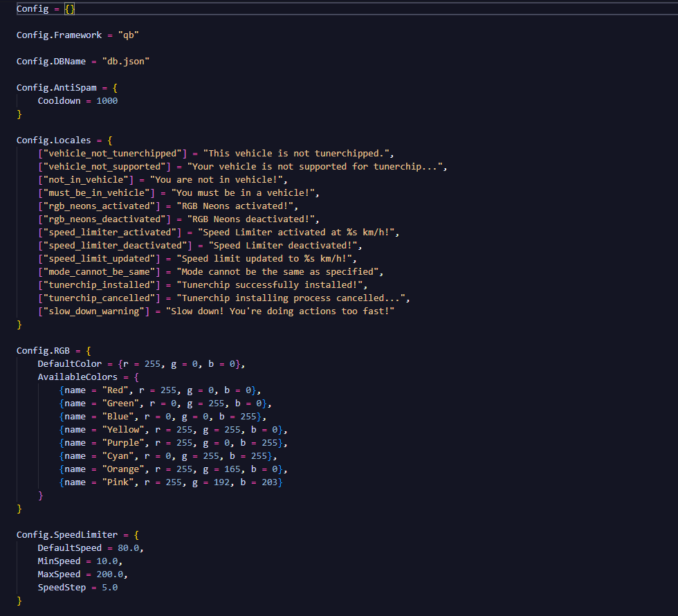Click the "Blue" color name string
The image size is (678, 616).
tap(118, 417)
